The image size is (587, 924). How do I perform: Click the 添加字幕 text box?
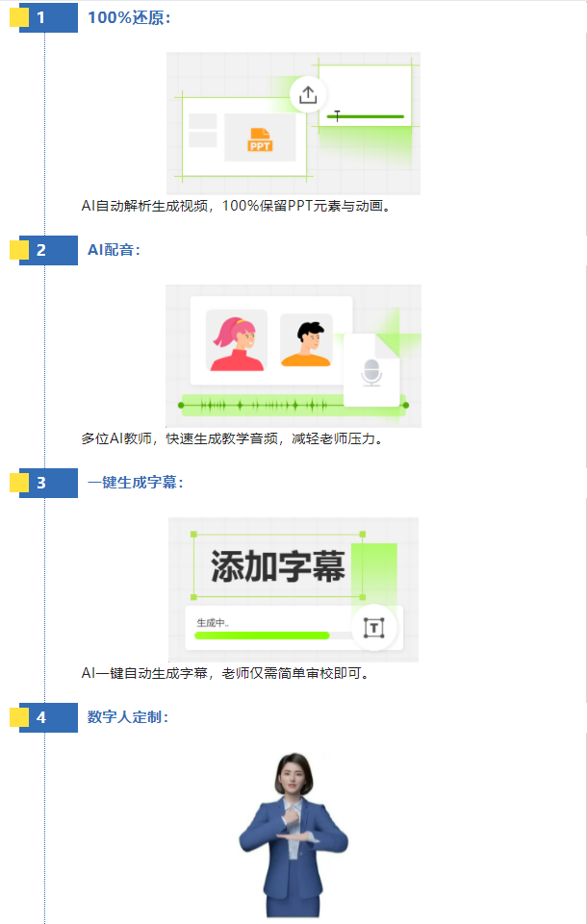[x=278, y=565]
